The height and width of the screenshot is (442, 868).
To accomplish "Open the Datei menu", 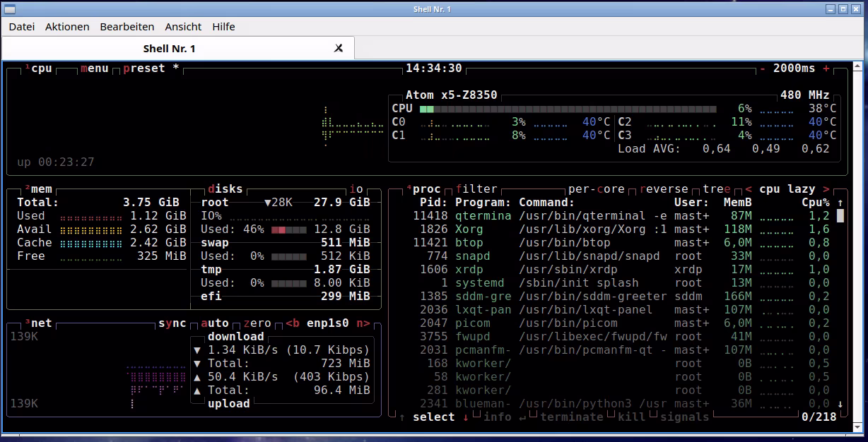I will tap(22, 27).
